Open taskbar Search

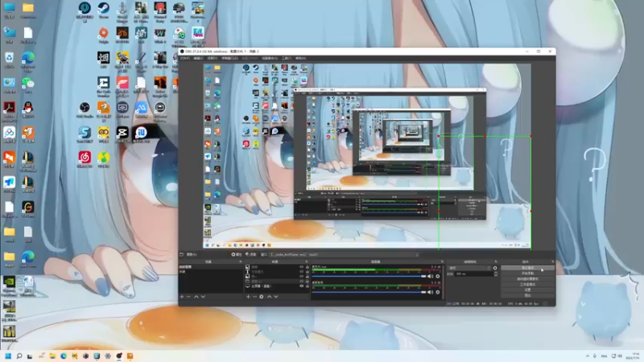19,356
